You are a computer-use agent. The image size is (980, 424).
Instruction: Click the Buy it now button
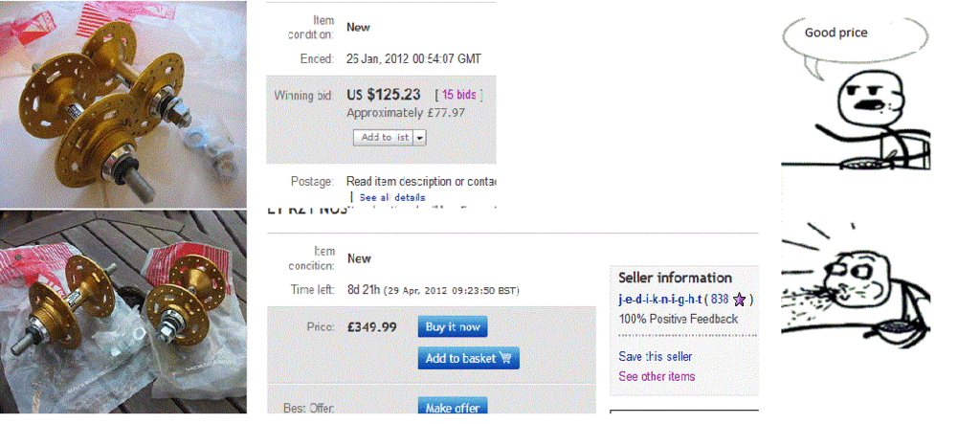[453, 327]
